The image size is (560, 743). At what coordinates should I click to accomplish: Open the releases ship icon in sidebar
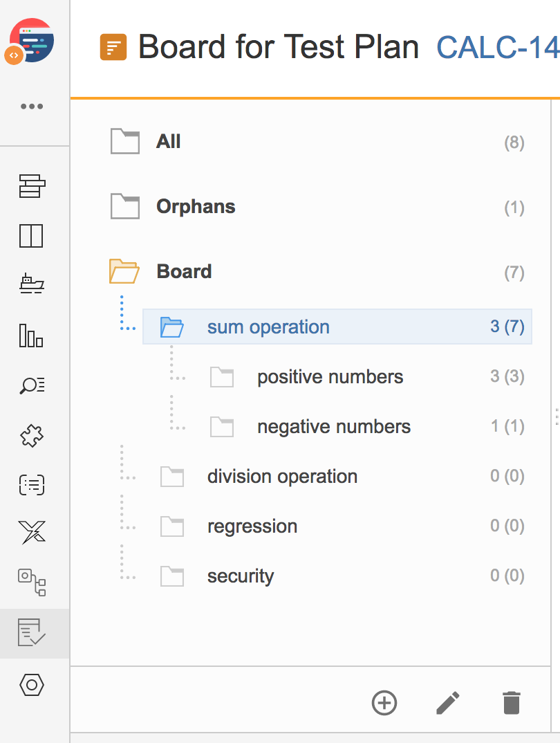point(32,284)
